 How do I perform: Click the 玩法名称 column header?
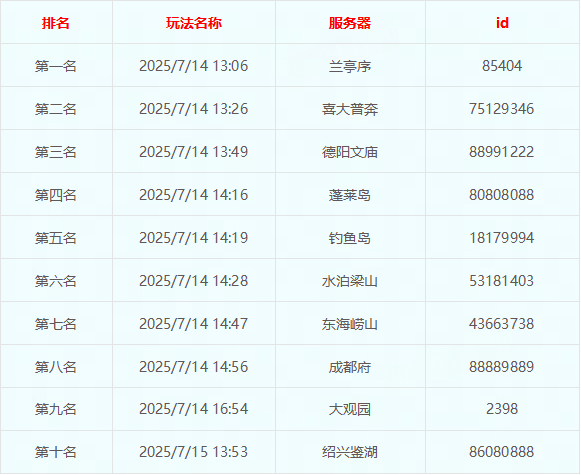click(194, 23)
